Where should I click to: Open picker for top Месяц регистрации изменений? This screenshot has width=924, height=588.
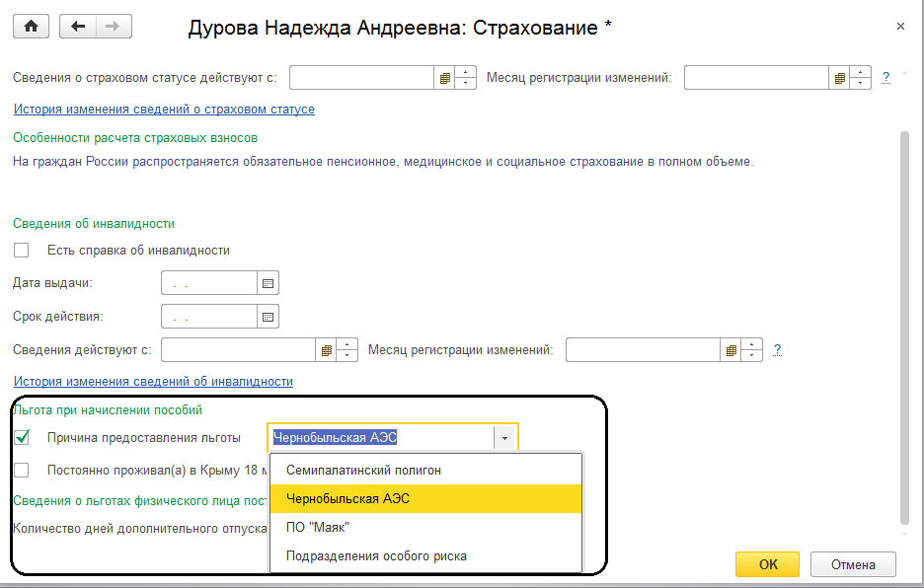[x=839, y=77]
